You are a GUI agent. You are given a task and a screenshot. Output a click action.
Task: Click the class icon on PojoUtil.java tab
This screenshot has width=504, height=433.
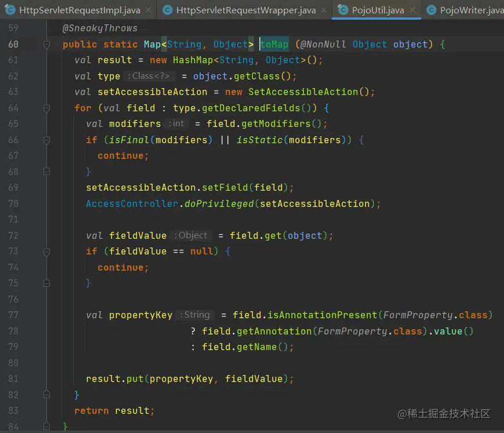(343, 10)
